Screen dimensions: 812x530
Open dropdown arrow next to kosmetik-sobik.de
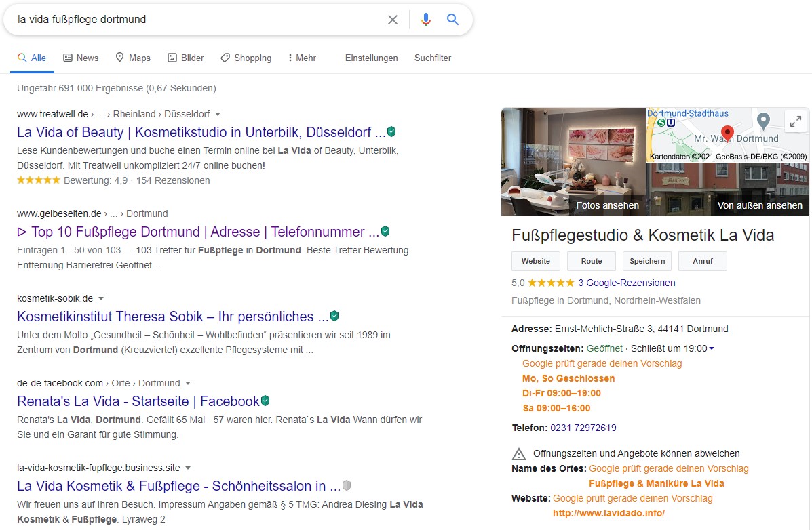click(x=101, y=298)
